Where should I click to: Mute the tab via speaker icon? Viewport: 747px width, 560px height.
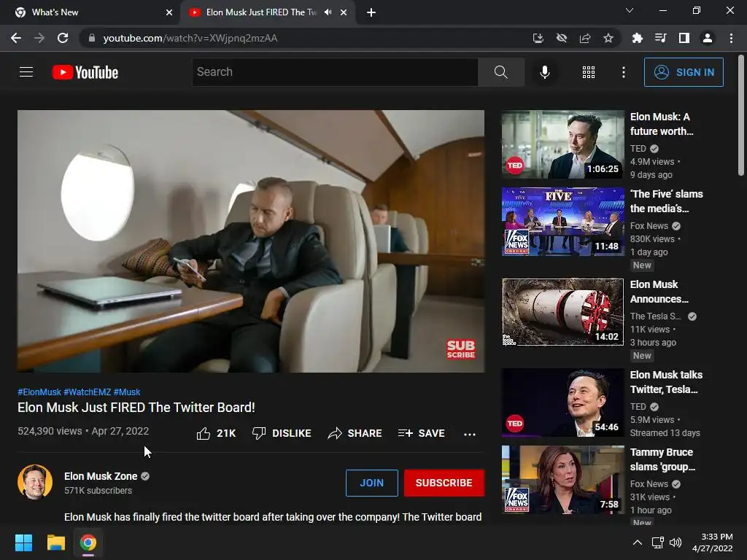328,12
